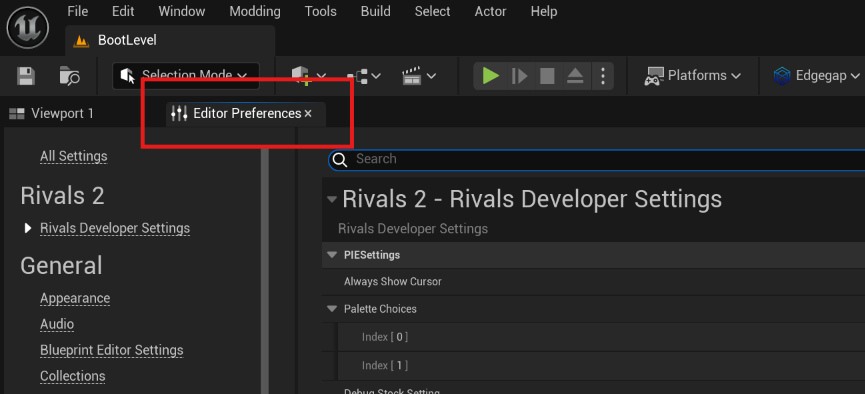Open the Window menu
This screenshot has width=865, height=394.
click(x=181, y=11)
